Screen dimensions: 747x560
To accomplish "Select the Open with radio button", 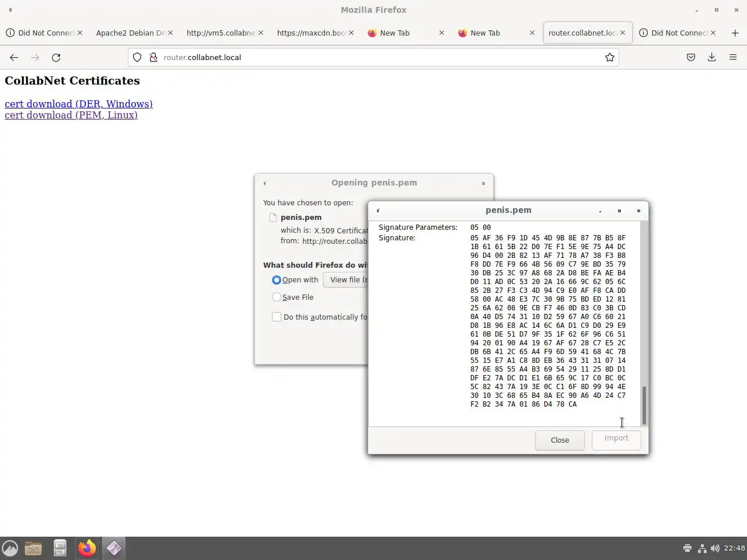I will [x=277, y=280].
